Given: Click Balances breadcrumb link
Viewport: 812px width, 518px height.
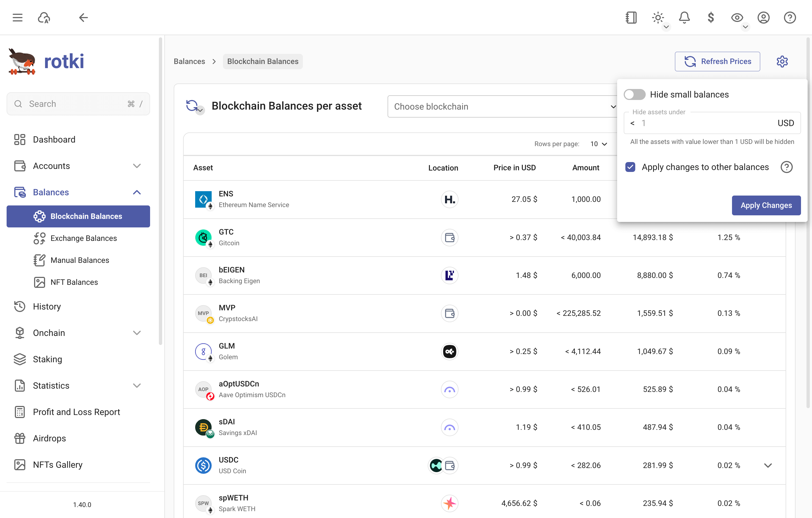Looking at the screenshot, I should click(189, 61).
